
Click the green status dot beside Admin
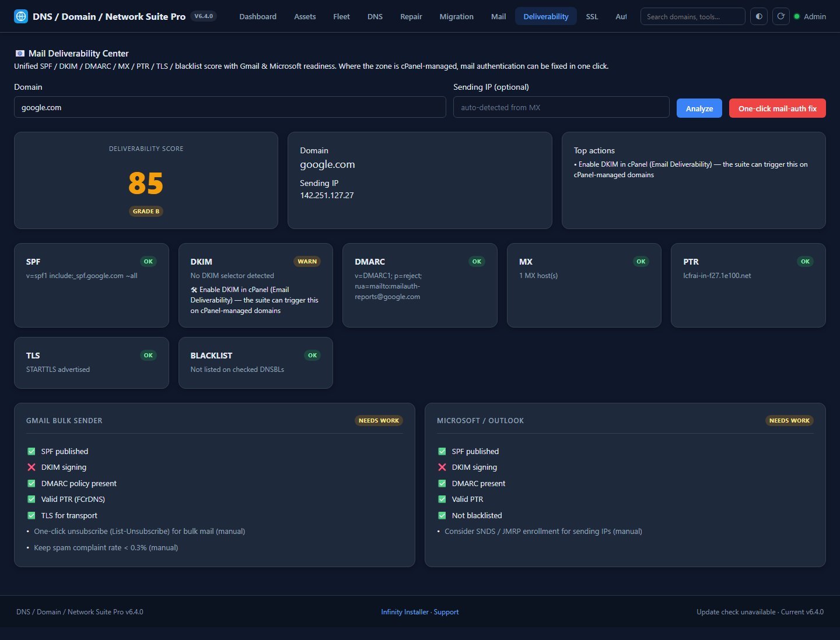point(797,16)
